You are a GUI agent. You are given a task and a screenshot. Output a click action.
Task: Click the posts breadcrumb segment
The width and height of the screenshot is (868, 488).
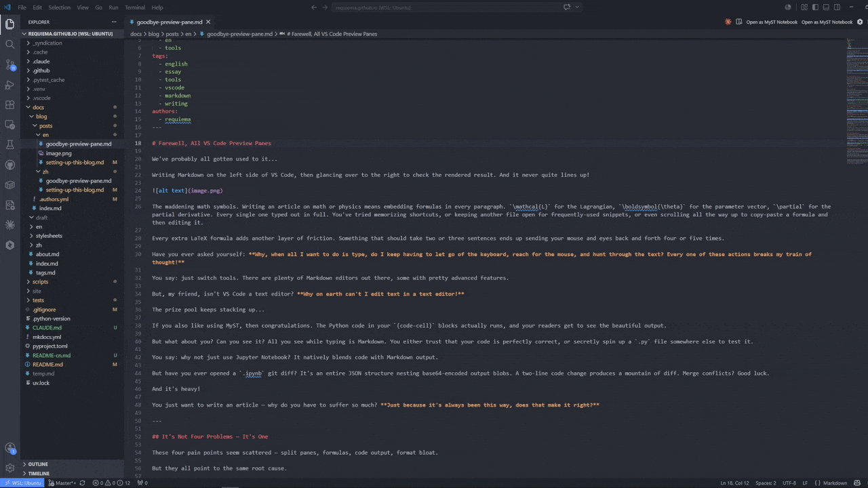pos(172,34)
